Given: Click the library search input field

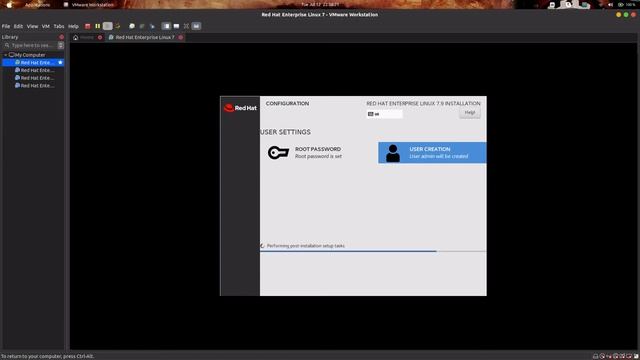Looking at the screenshot, I should [x=31, y=45].
